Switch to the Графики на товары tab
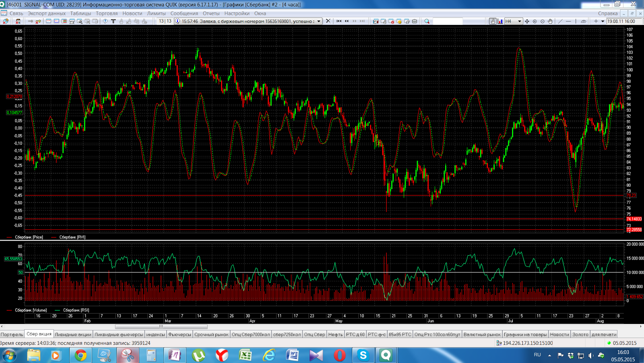Screen dimensions: 644x363 [x=525, y=334]
